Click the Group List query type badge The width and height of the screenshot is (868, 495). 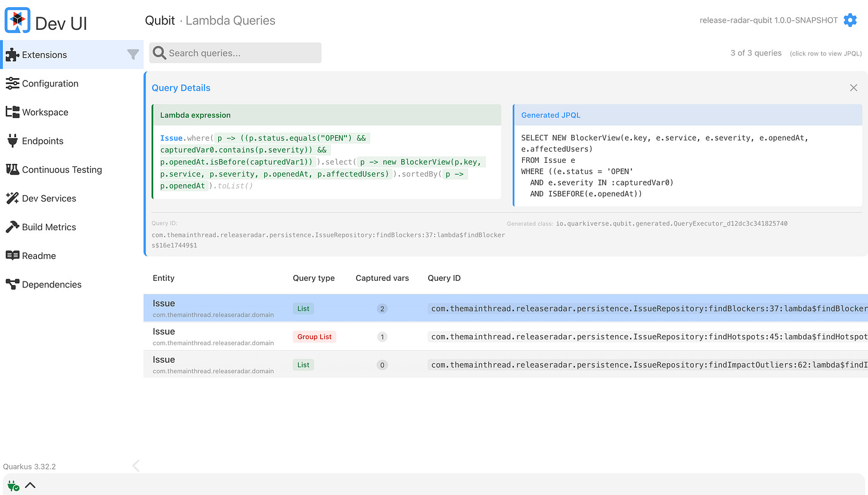pos(314,337)
